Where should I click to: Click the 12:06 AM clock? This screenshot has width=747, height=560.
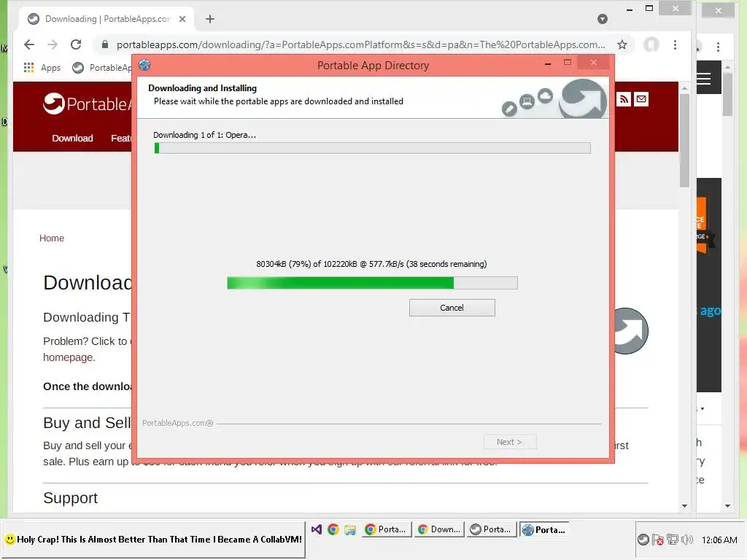pyautogui.click(x=719, y=540)
